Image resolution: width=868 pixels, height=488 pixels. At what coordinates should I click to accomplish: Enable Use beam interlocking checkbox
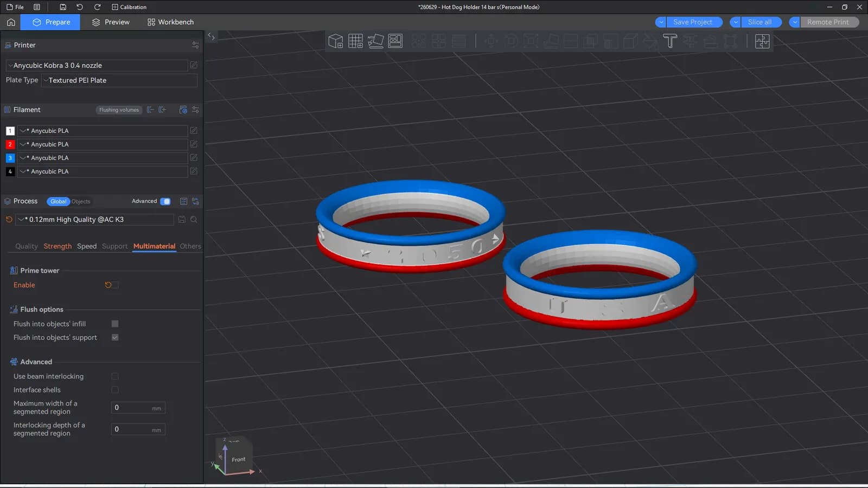(x=115, y=376)
